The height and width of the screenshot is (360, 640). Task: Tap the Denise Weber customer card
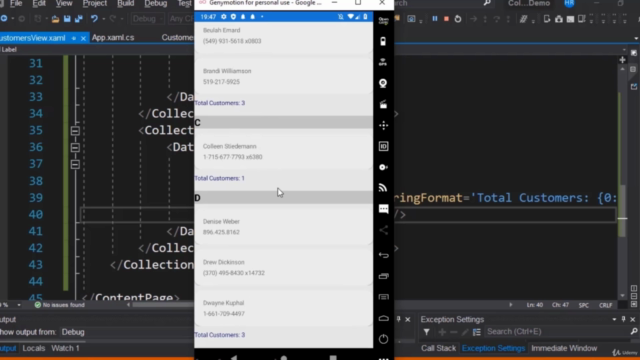point(283,227)
